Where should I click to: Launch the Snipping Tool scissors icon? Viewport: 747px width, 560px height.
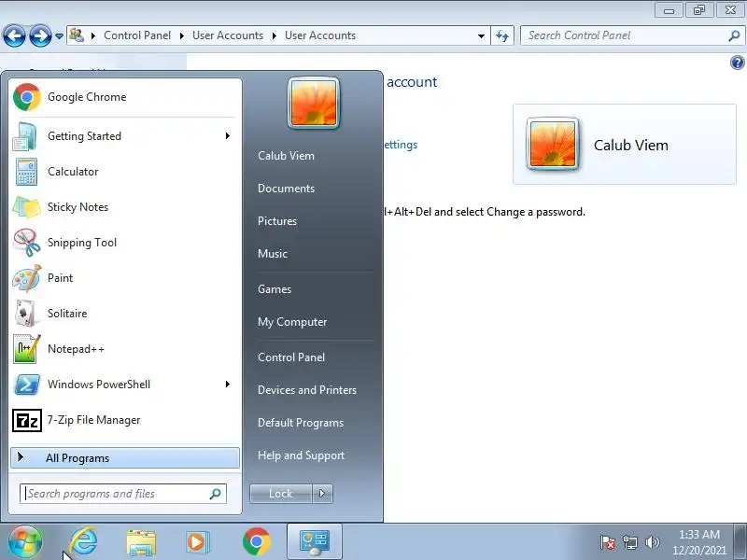pyautogui.click(x=27, y=243)
